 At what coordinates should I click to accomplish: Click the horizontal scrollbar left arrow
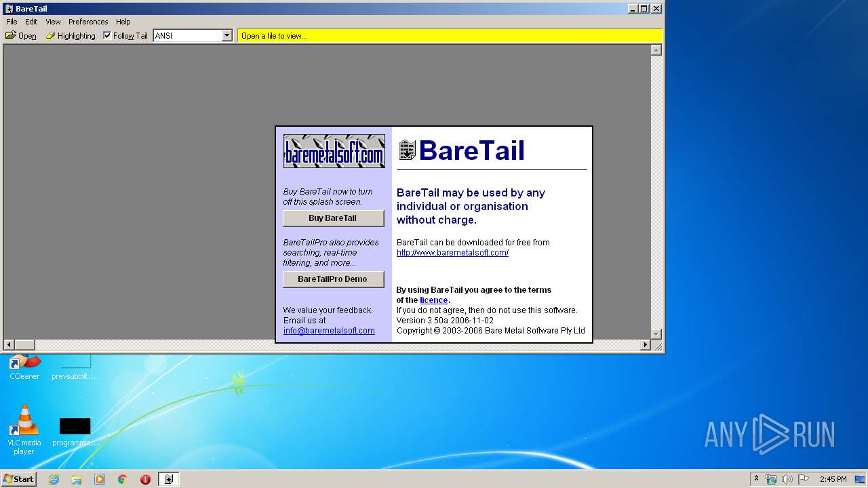[9, 345]
